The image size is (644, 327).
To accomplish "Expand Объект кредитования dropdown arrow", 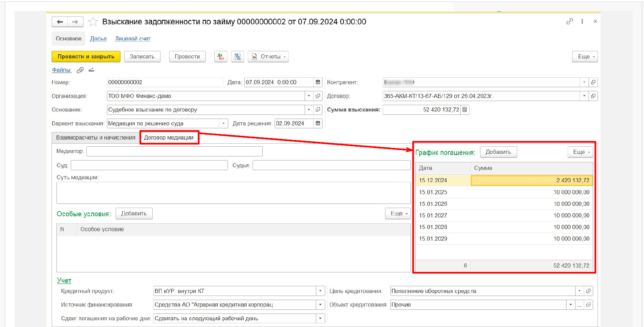I will click(x=570, y=305).
